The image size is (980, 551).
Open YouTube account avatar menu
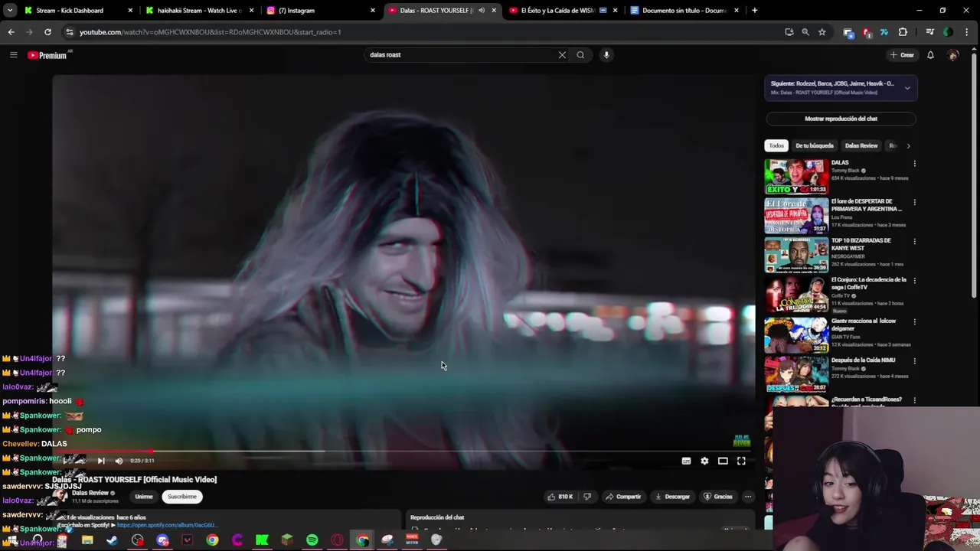[953, 55]
